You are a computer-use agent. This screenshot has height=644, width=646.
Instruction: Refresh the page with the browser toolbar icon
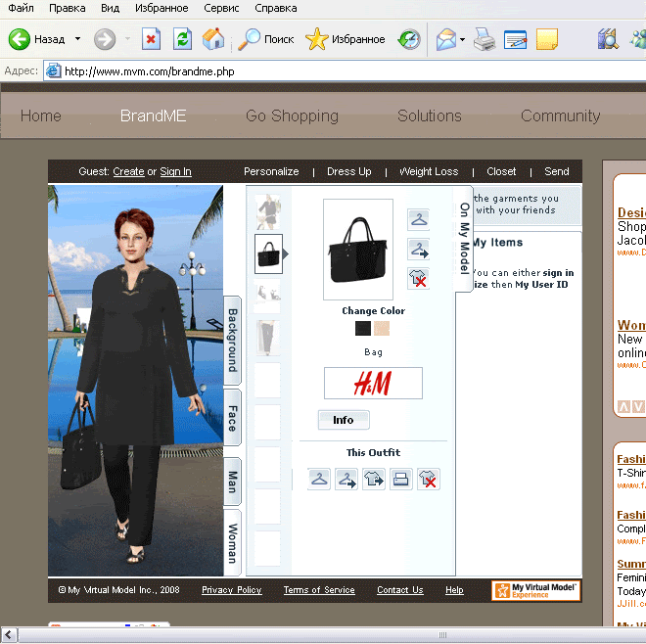coord(182,39)
